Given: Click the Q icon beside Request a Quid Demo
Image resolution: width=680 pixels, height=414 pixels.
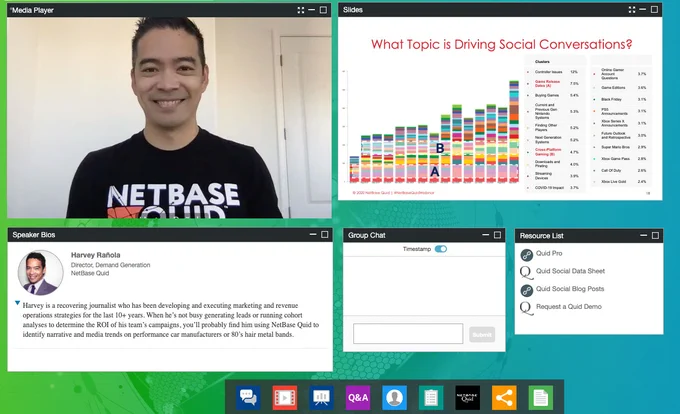Looking at the screenshot, I should pyautogui.click(x=526, y=308).
